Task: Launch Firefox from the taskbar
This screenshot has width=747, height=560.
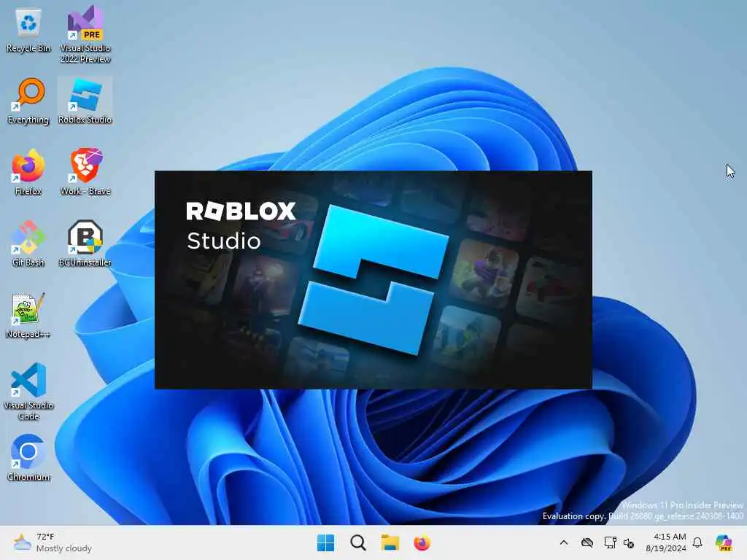Action: point(422,542)
